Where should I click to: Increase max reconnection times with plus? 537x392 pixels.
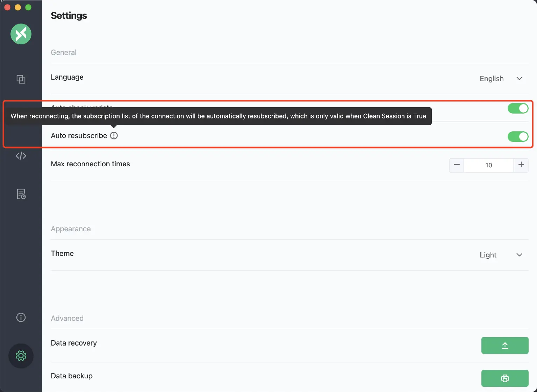coord(521,165)
